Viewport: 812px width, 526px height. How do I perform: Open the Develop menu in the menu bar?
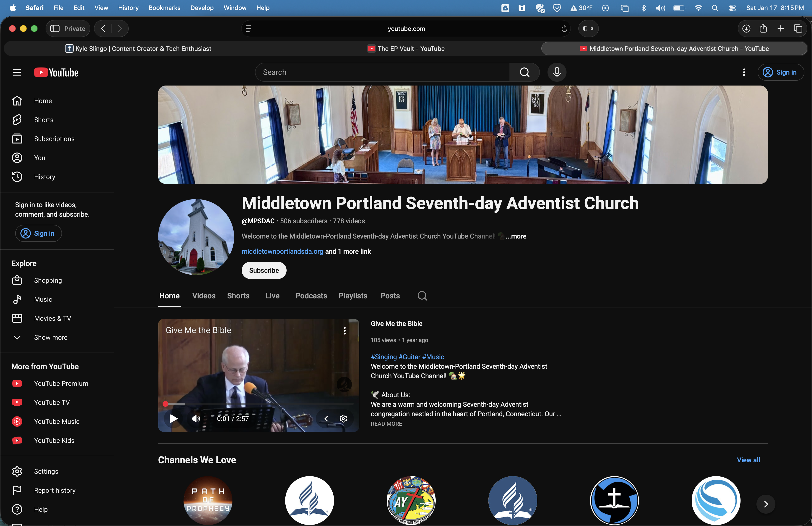coord(202,8)
